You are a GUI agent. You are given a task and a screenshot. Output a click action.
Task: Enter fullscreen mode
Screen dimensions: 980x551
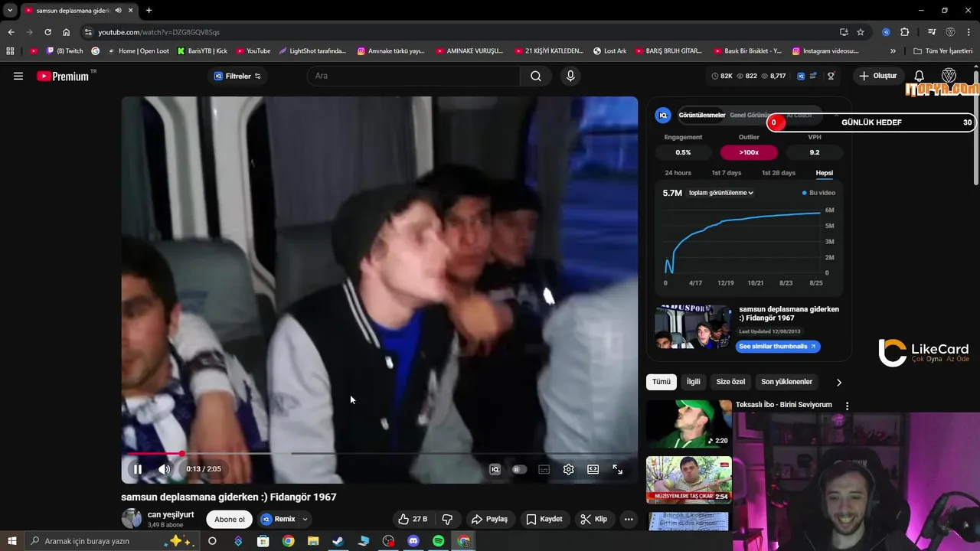[x=618, y=469]
